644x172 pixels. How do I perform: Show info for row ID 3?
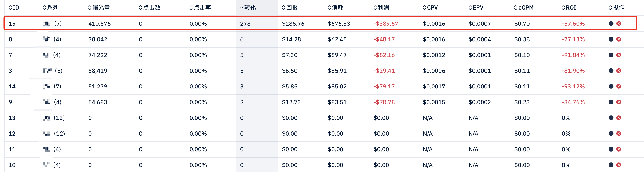coord(611,71)
